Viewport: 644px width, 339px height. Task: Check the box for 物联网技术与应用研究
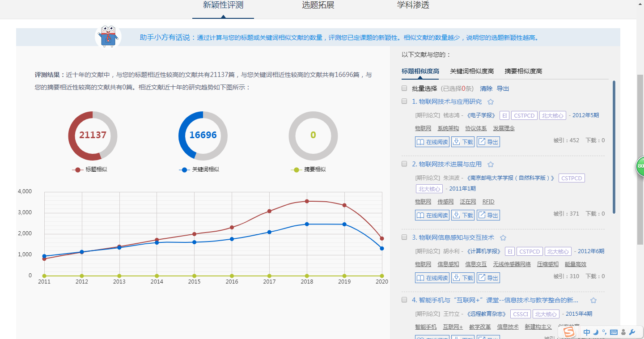(x=404, y=102)
